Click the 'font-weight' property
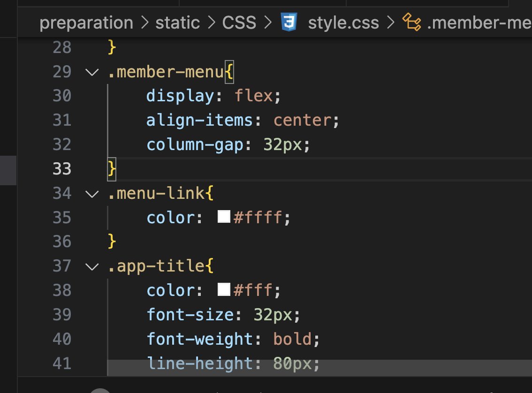 (x=199, y=339)
